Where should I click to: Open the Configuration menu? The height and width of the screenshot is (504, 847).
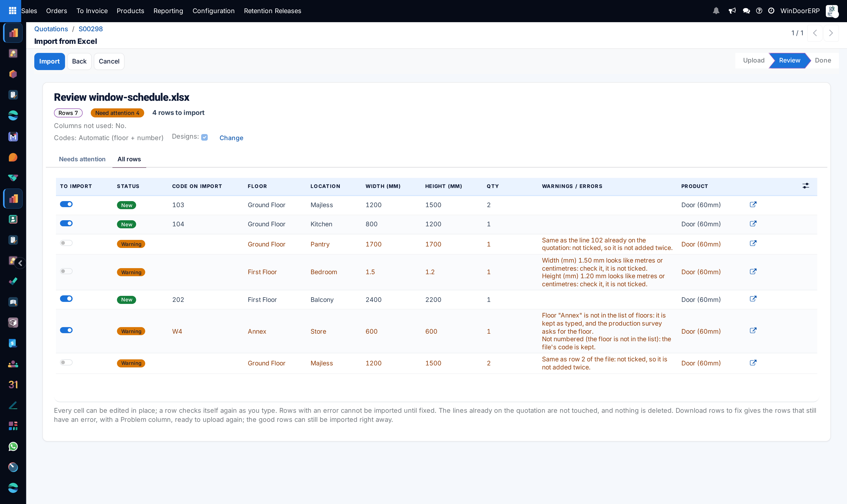coord(213,11)
